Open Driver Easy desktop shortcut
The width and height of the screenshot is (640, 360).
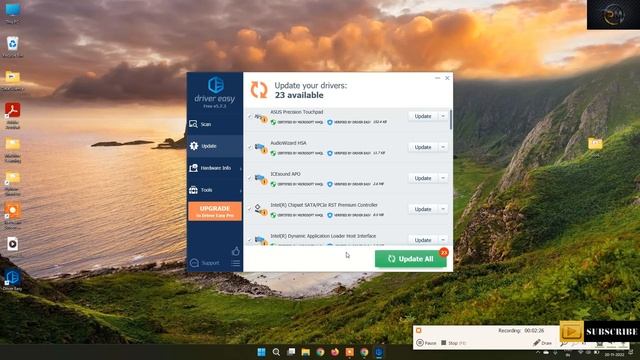(x=12, y=280)
